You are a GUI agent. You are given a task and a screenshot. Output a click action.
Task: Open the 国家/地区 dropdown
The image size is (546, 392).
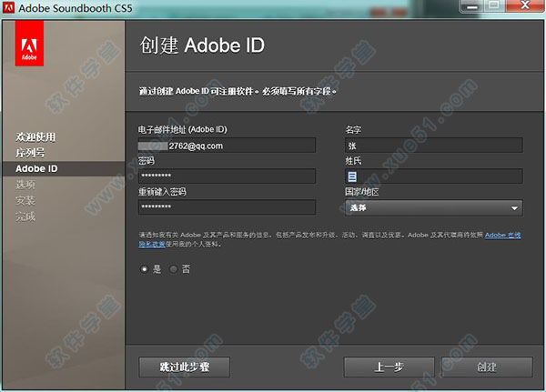click(433, 208)
